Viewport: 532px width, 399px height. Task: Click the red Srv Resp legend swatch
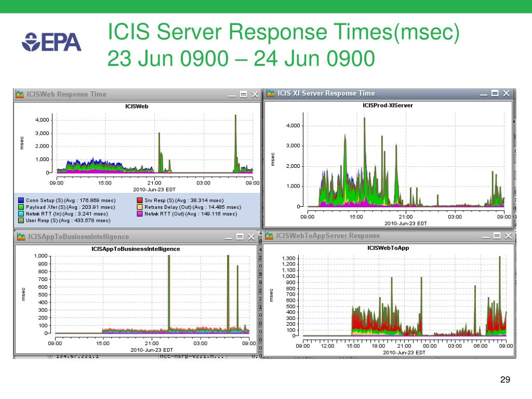coord(140,201)
